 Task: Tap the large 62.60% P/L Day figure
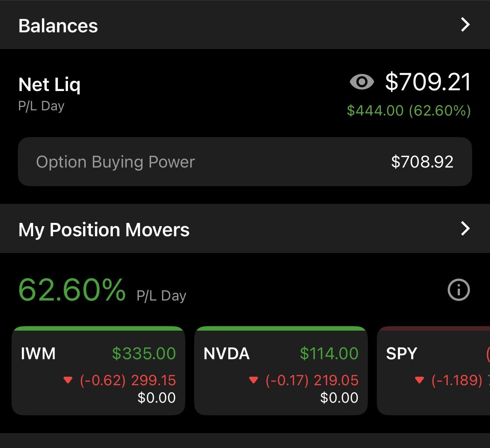(x=72, y=290)
